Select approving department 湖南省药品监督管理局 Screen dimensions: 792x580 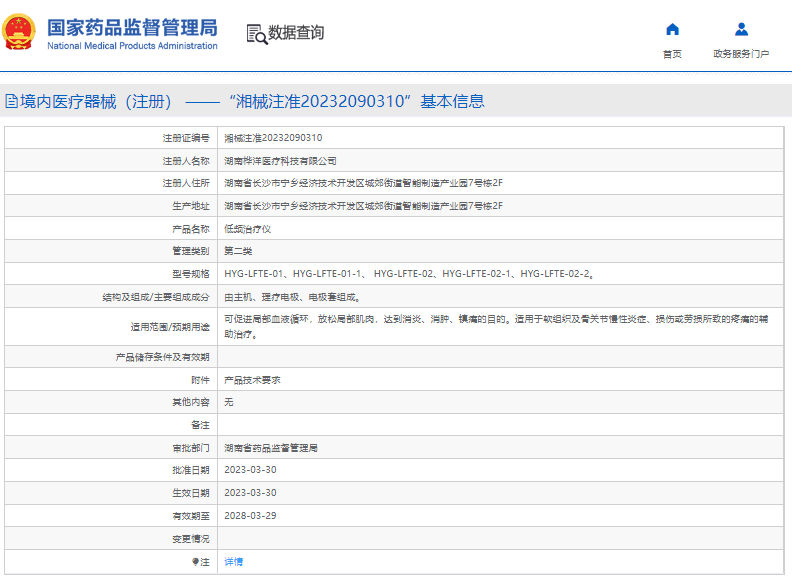click(x=271, y=448)
